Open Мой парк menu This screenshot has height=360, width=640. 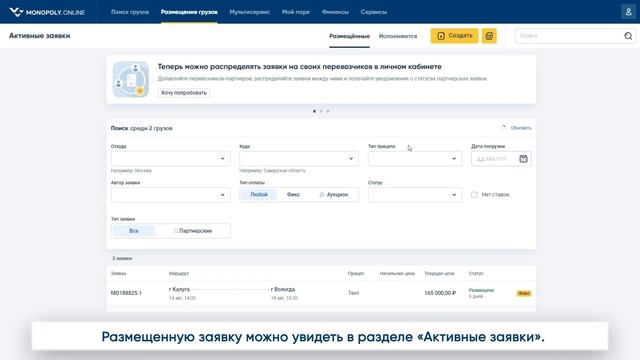[x=296, y=12]
